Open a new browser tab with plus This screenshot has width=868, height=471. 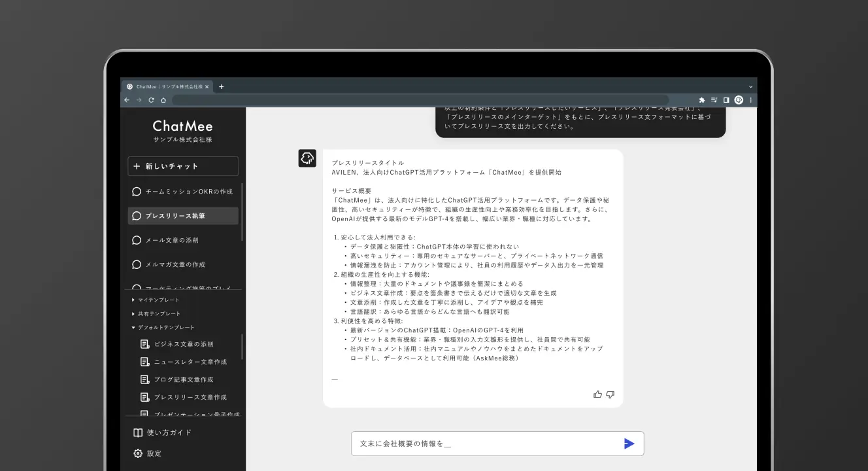click(x=221, y=86)
